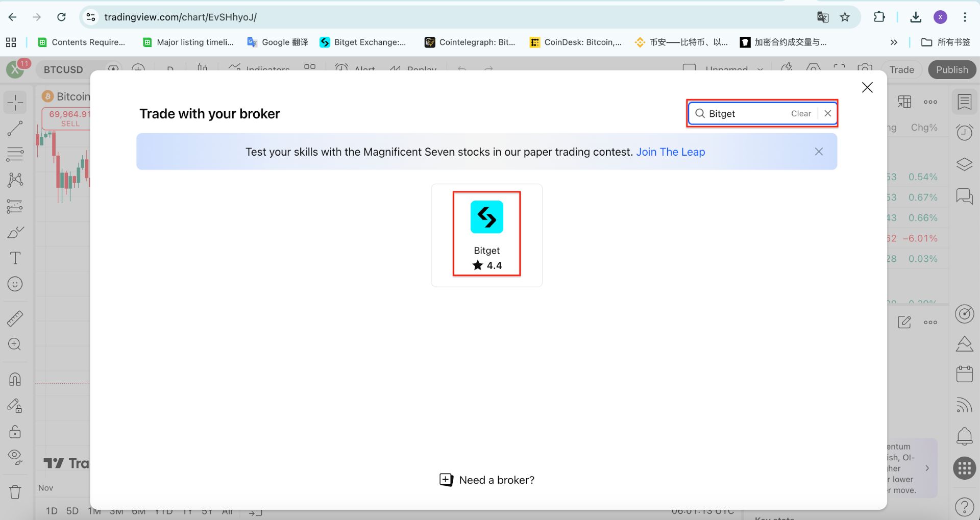Dismiss the paper trading contest banner
The image size is (980, 520).
point(819,152)
